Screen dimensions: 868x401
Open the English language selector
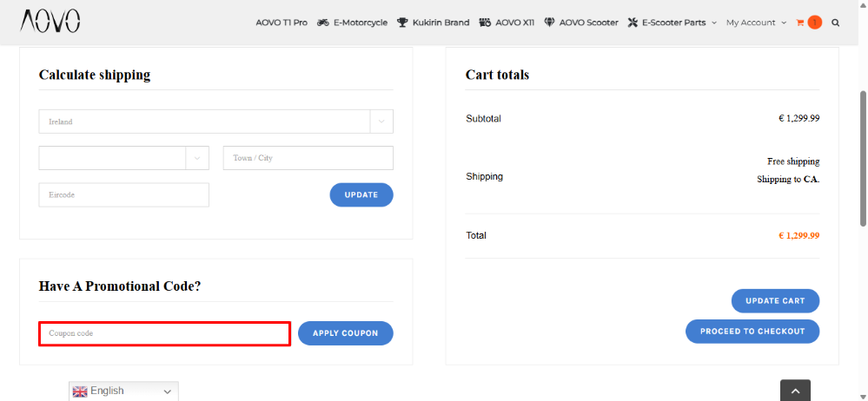(x=123, y=391)
